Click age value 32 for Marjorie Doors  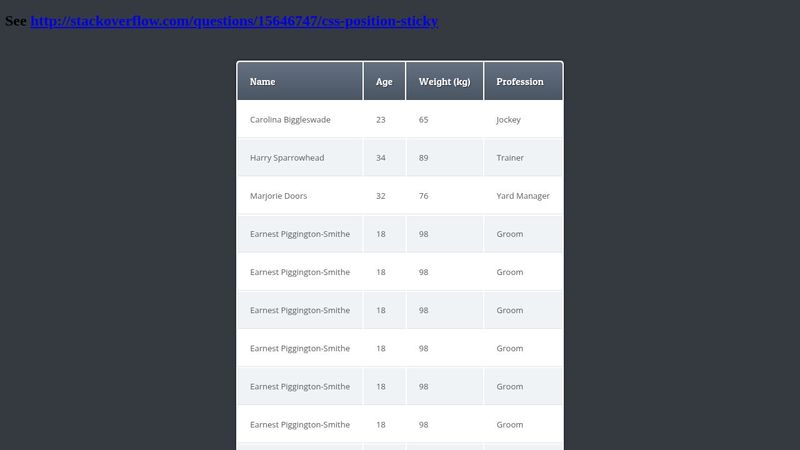(381, 196)
